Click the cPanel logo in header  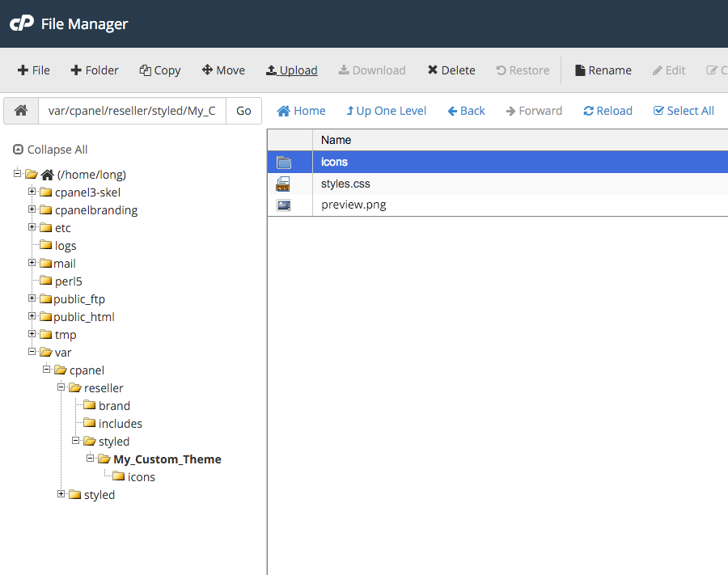(x=22, y=23)
